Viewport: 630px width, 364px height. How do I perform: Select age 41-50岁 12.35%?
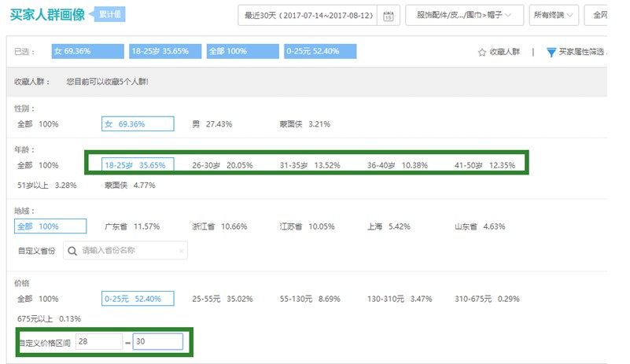[x=484, y=165]
